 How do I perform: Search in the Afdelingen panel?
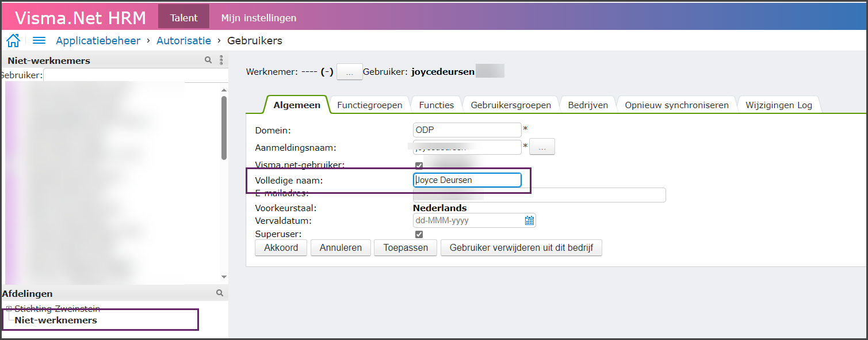[x=219, y=293]
